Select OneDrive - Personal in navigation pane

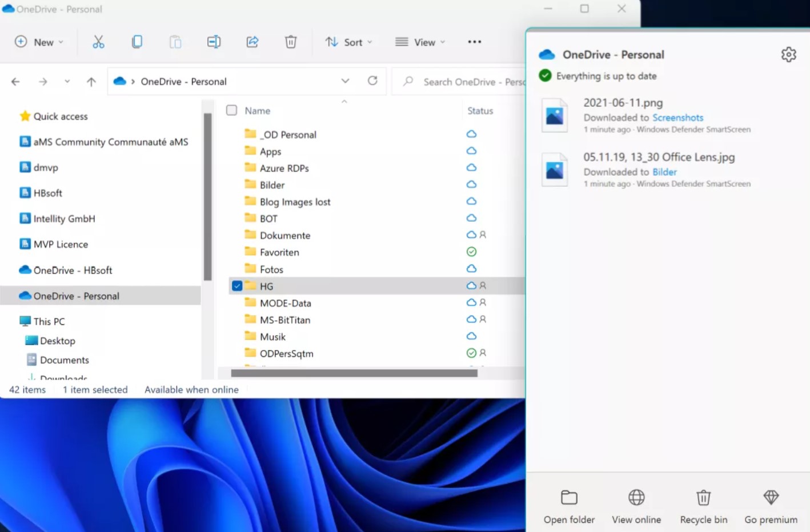[101, 296]
